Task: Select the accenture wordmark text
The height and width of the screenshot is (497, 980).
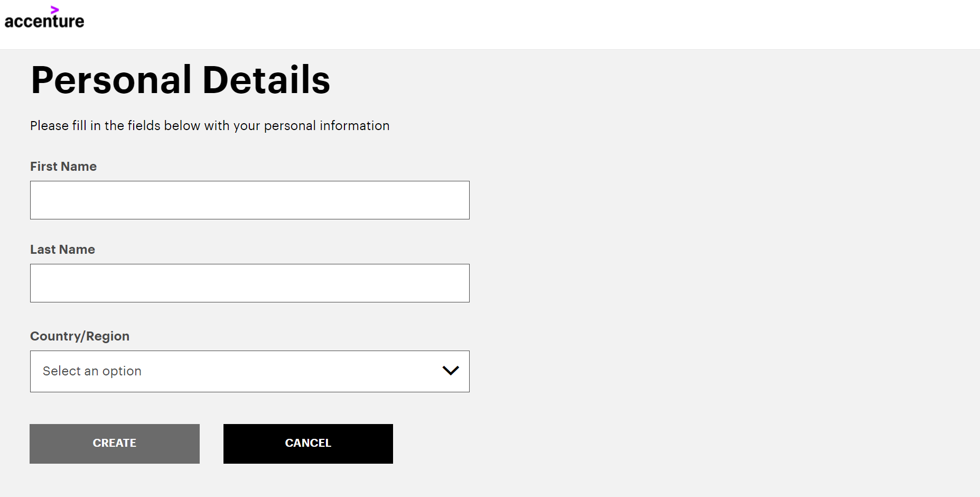Action: (44, 22)
